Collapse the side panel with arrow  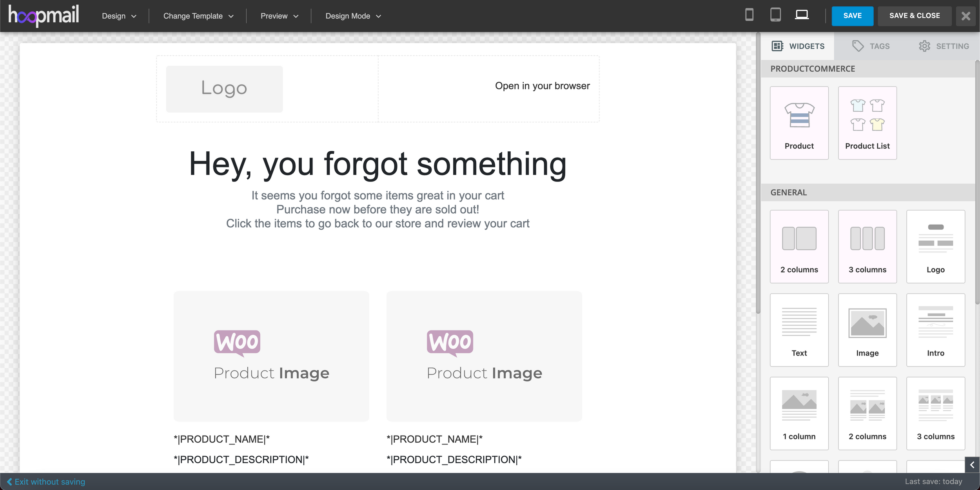coord(972,465)
